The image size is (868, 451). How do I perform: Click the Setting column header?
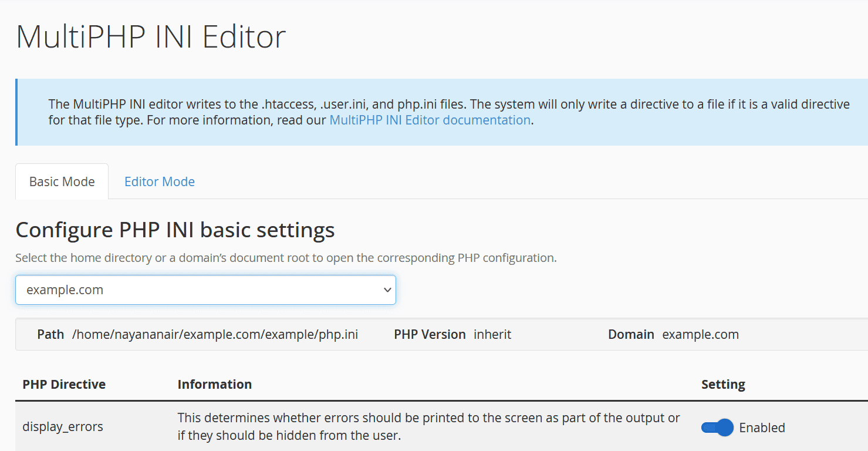(x=723, y=384)
